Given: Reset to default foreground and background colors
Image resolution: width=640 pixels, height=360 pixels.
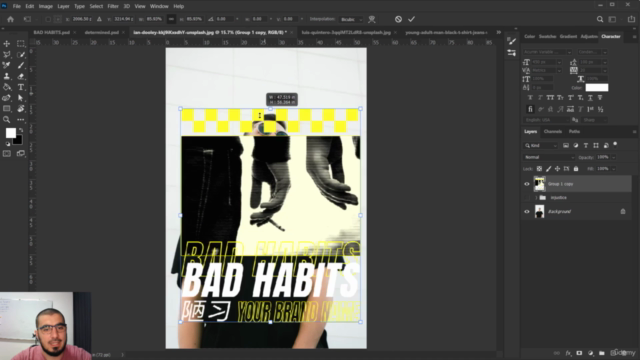Looking at the screenshot, I should (8, 144).
